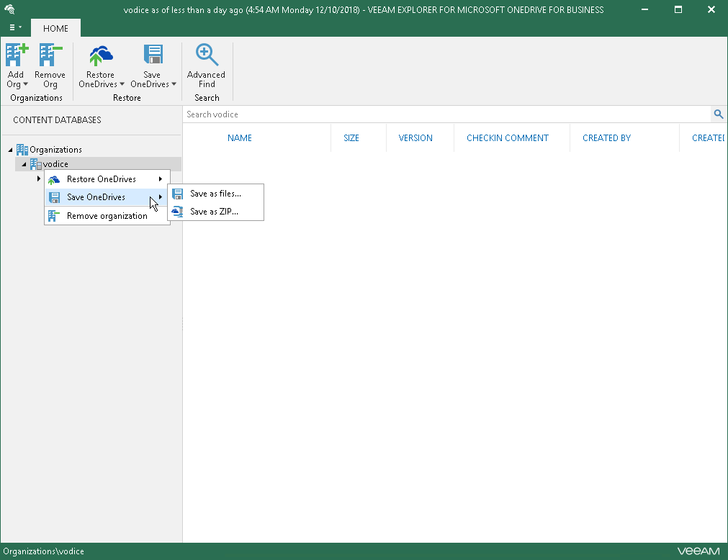Click the Save OneDrives ribbon icon
The height and width of the screenshot is (560, 728).
coord(153,54)
